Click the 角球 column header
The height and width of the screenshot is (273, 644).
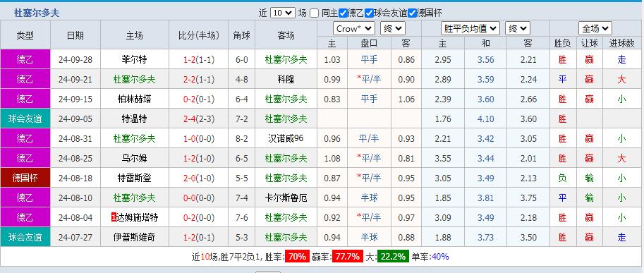[241, 35]
